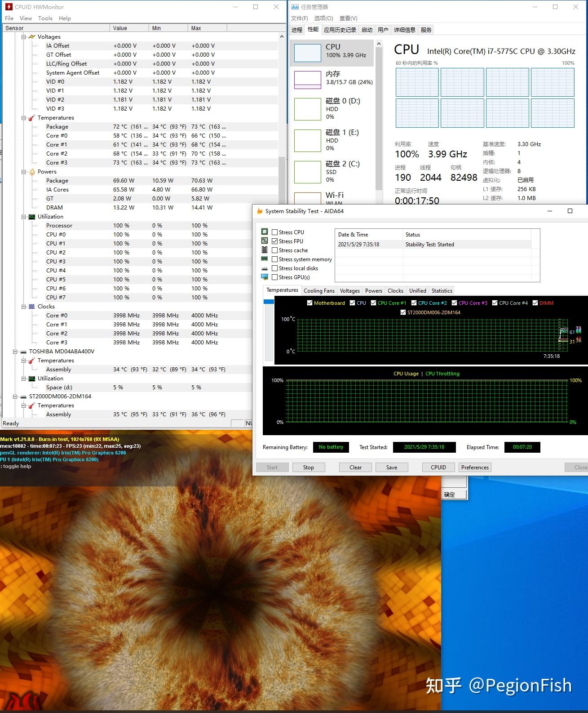Toggle Motherboard temperature graph checkbox
This screenshot has height=713, width=588.
[309, 303]
